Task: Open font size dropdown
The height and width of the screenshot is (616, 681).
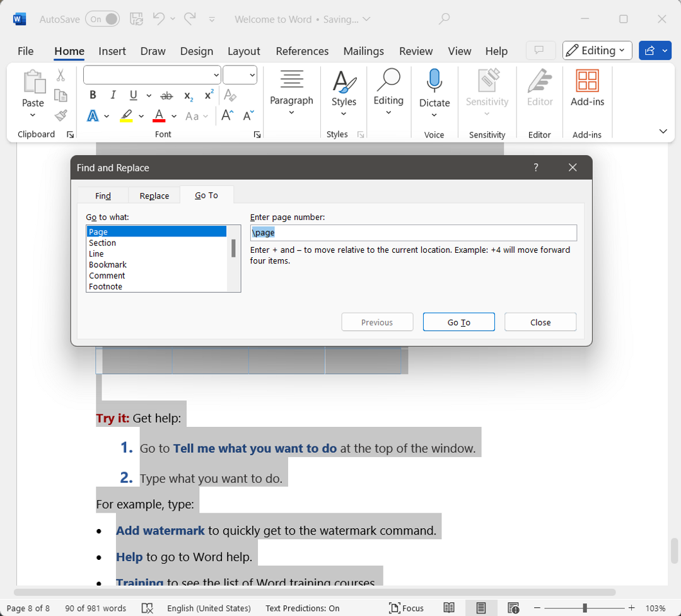Action: coord(252,75)
